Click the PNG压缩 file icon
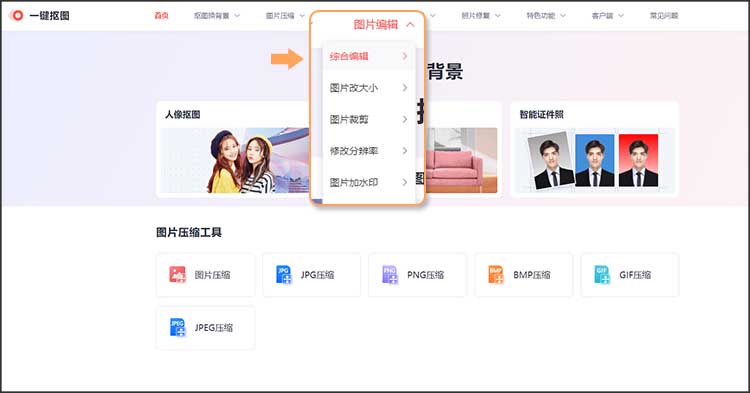The height and width of the screenshot is (393, 750). [390, 274]
